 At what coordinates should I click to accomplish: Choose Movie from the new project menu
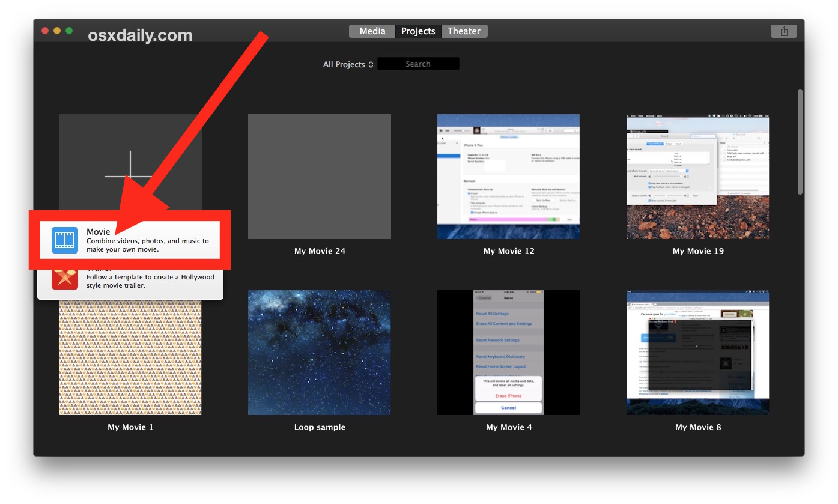[x=130, y=240]
